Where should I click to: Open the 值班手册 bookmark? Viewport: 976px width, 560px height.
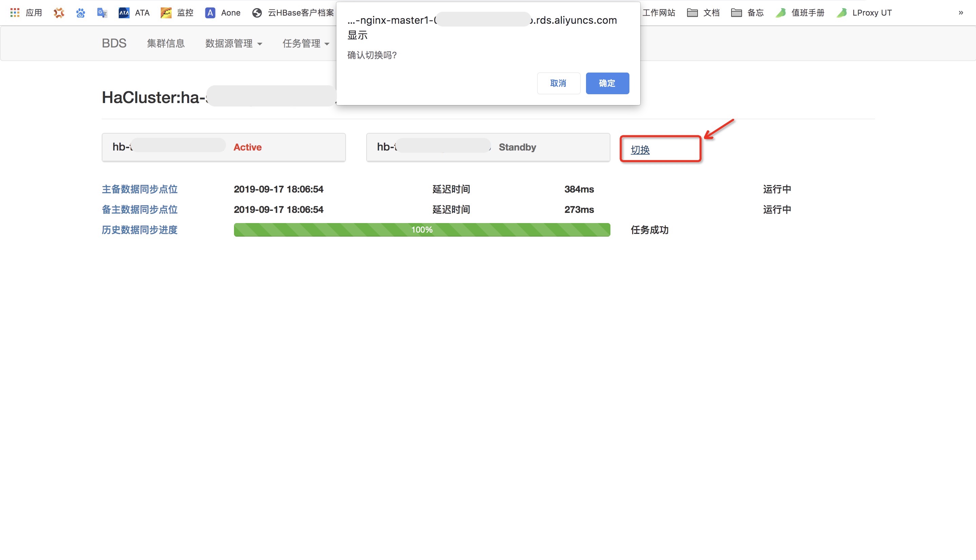[800, 13]
